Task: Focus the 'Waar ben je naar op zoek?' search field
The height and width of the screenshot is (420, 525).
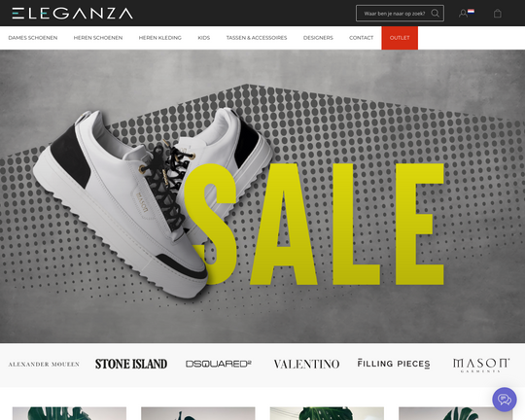Action: click(x=395, y=14)
